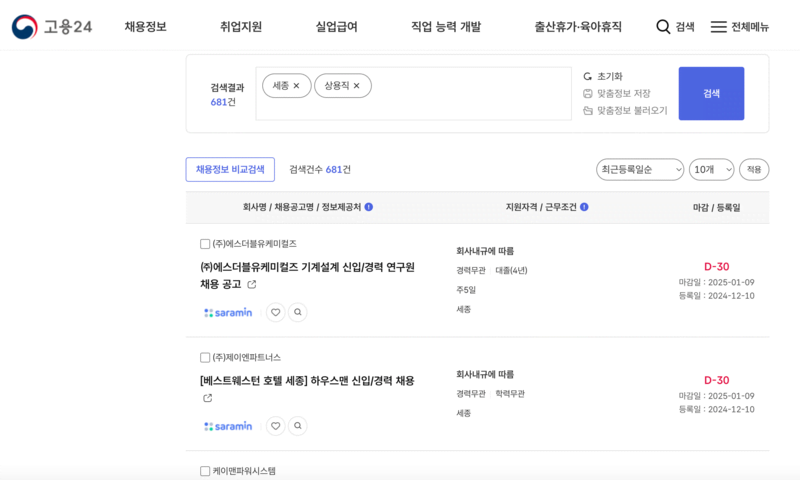Click the 고용24 logo emblem
The image size is (800, 480).
(24, 27)
